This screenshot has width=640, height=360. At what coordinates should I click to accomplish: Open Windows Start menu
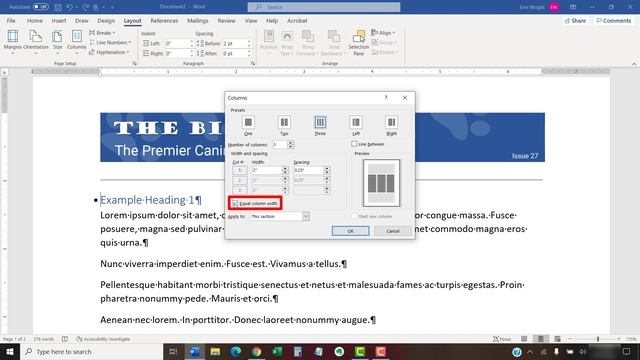(x=10, y=351)
